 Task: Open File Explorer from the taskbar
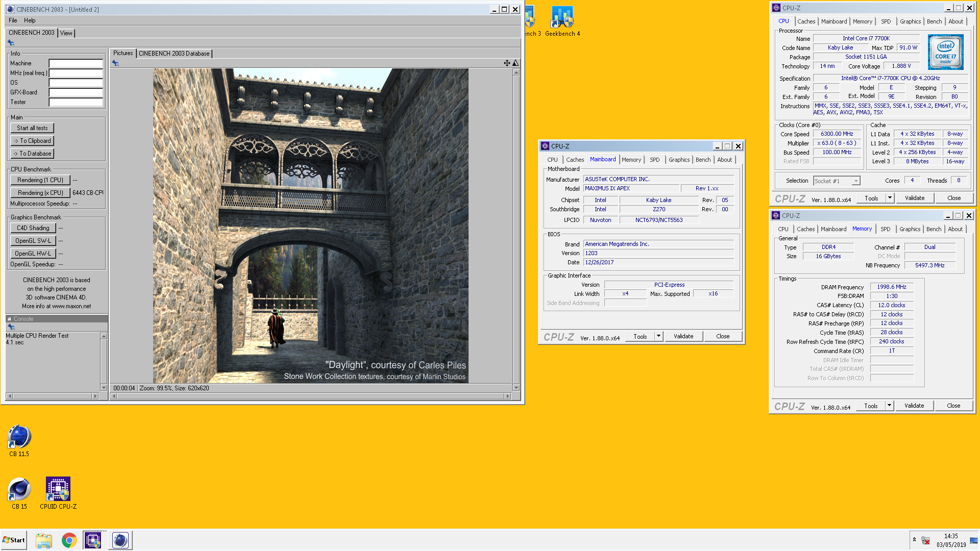(44, 540)
